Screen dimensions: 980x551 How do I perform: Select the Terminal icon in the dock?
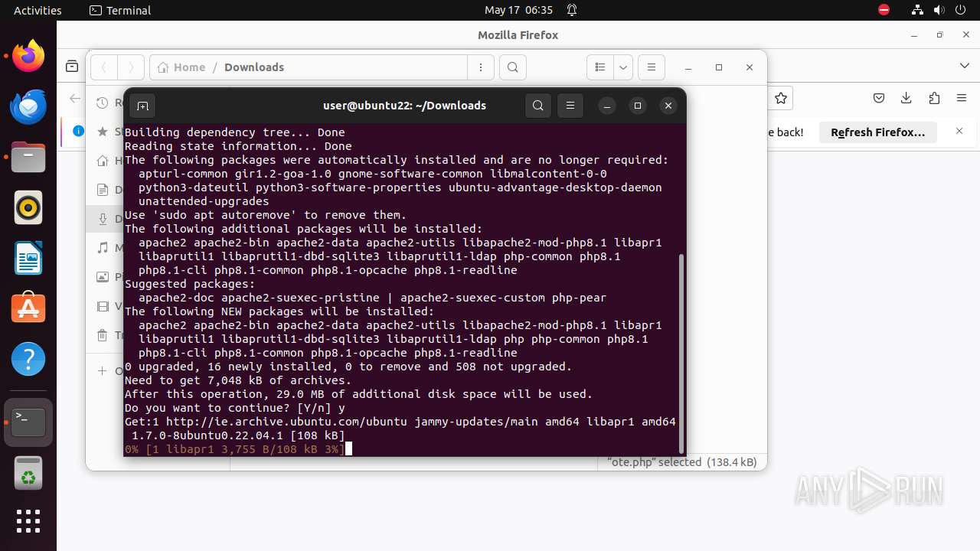click(x=28, y=422)
